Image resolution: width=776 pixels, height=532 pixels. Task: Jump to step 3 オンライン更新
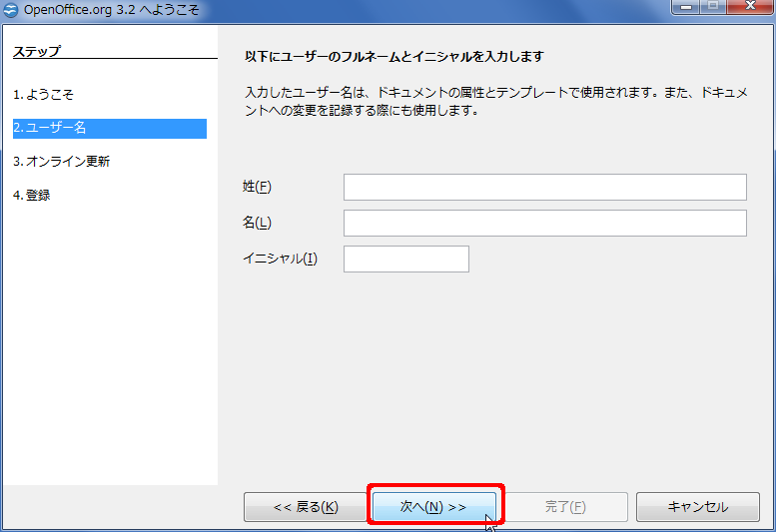coord(61,161)
